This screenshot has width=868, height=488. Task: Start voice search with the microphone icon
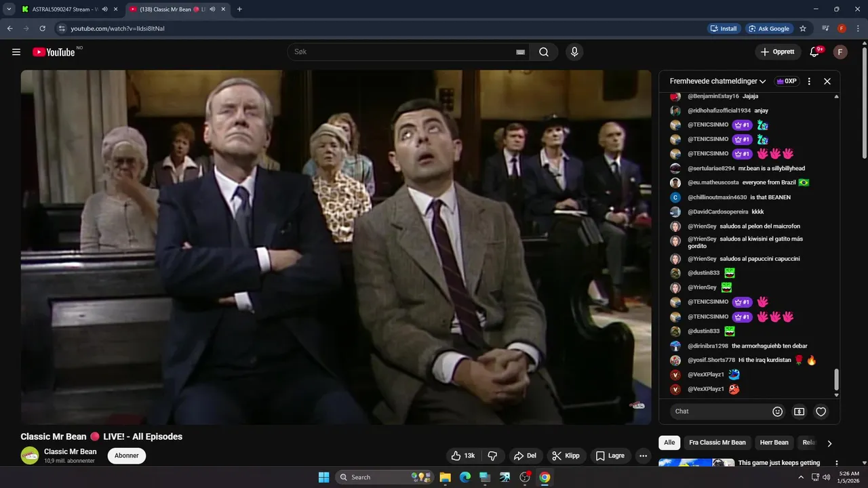tap(574, 52)
